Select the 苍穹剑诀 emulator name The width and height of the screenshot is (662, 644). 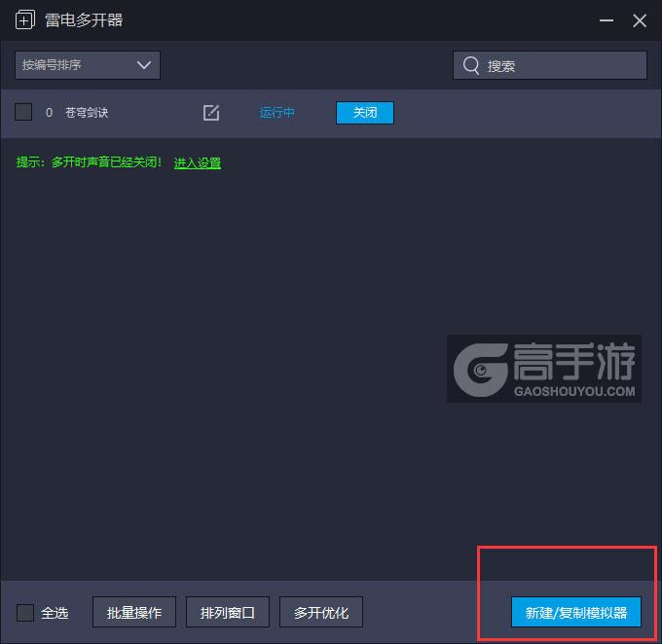tap(87, 113)
